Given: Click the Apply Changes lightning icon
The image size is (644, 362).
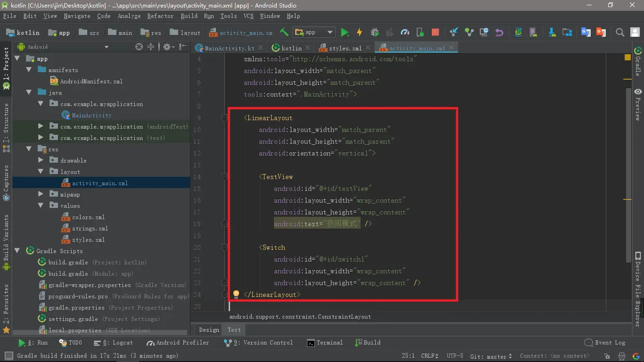Looking at the screenshot, I should pyautogui.click(x=359, y=32).
